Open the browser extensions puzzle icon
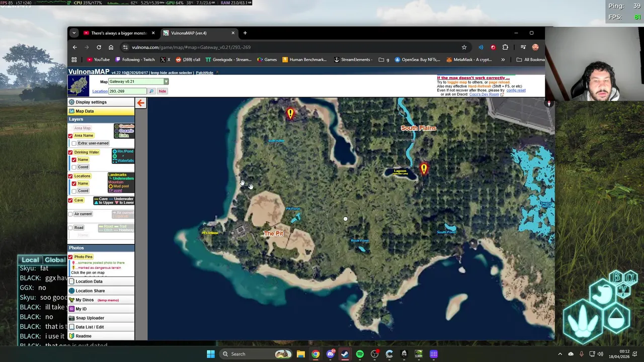The height and width of the screenshot is (362, 644). click(x=505, y=47)
